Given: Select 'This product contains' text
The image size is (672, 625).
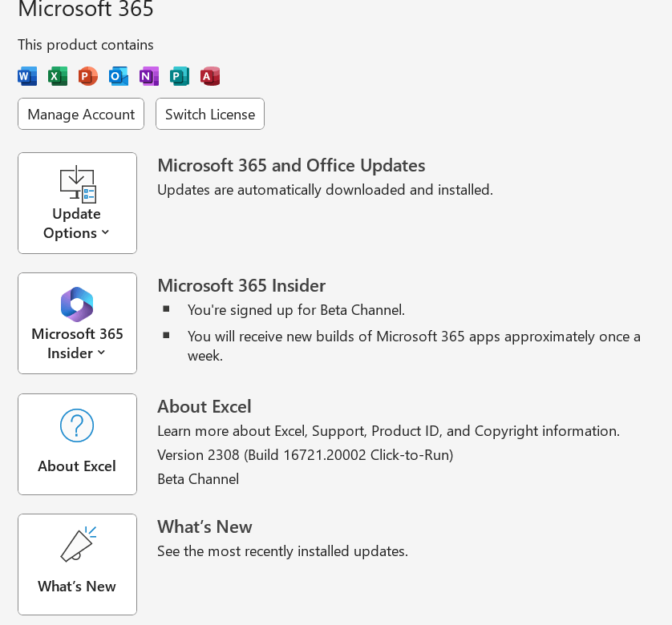Looking at the screenshot, I should point(86,45).
